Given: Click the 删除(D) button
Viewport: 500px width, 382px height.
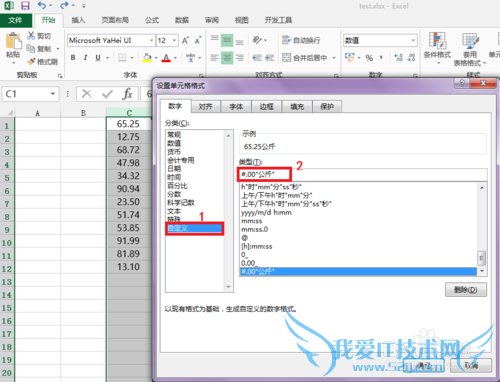Looking at the screenshot, I should [466, 290].
